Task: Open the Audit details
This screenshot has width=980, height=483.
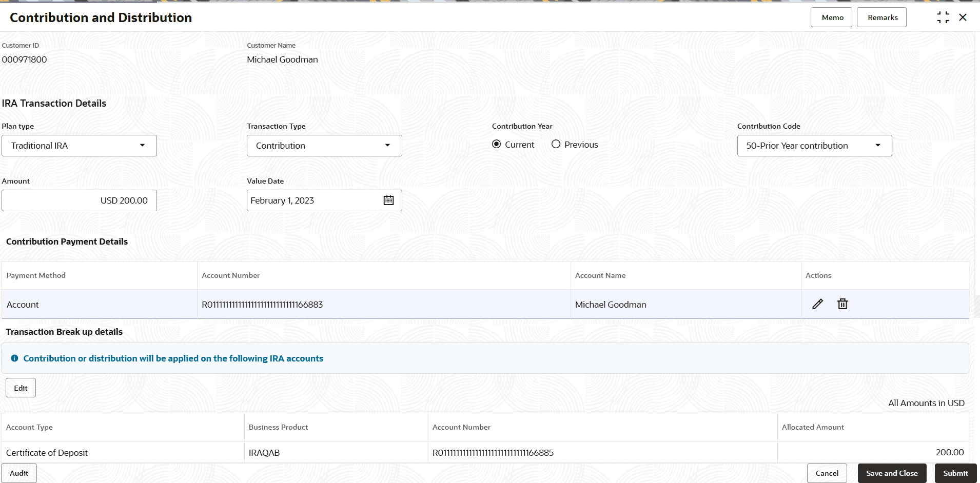Action: pyautogui.click(x=19, y=473)
